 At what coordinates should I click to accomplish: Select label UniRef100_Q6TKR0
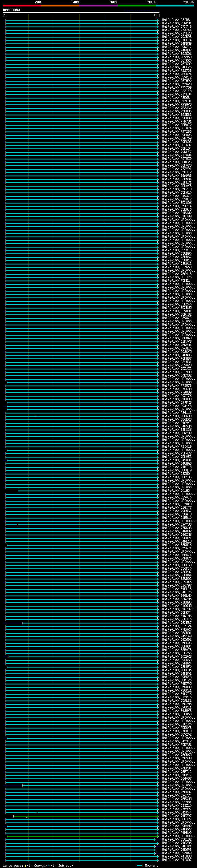(x=177, y=60)
